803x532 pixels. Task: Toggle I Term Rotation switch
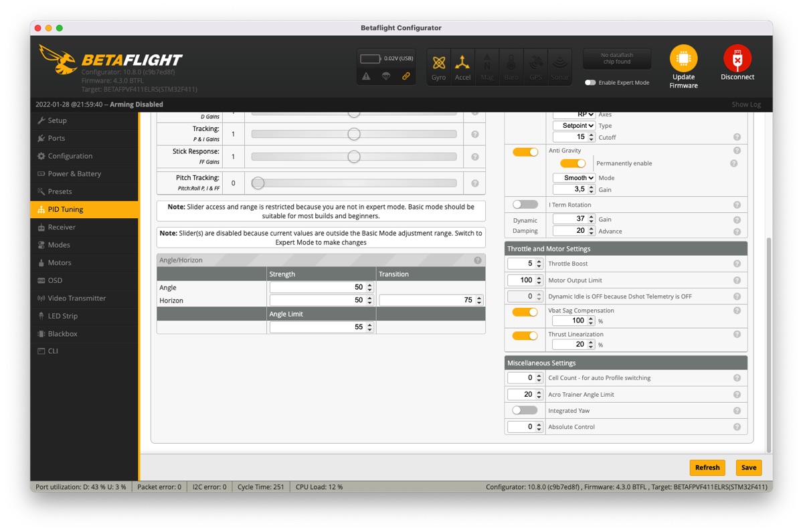pos(525,205)
